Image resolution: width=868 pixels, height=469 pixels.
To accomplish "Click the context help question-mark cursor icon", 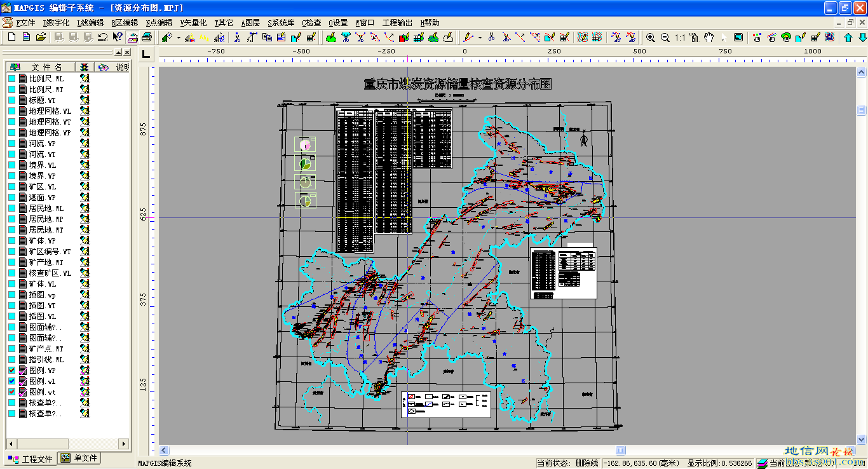I will pos(118,37).
